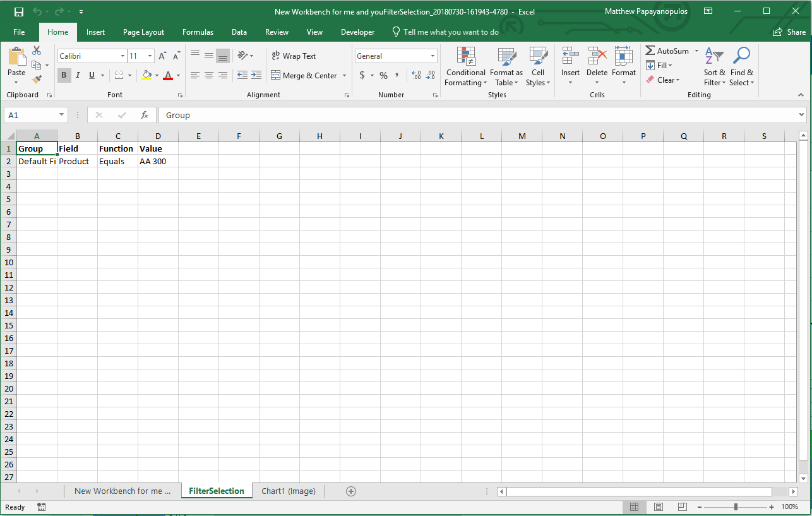Decrease the cell indent
The image size is (812, 516).
[x=242, y=75]
